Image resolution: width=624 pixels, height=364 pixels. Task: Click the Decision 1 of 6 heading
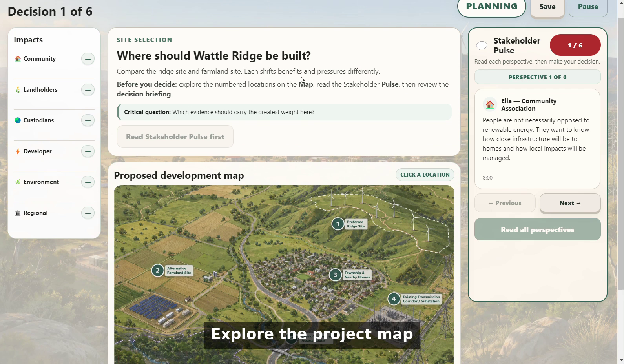pyautogui.click(x=50, y=11)
